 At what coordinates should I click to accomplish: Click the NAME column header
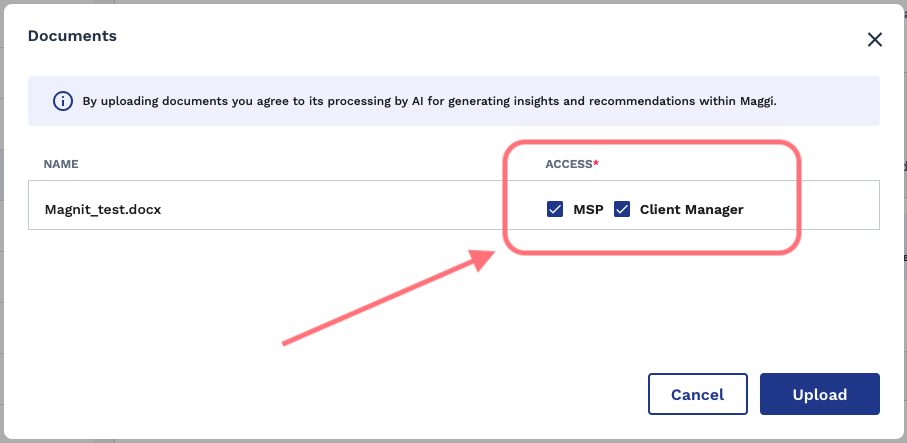[x=61, y=164]
